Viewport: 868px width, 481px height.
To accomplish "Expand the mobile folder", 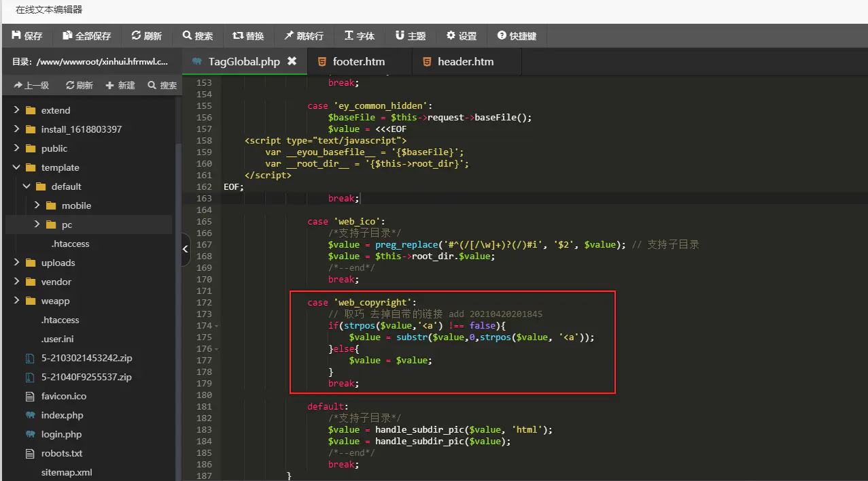I will click(x=37, y=205).
